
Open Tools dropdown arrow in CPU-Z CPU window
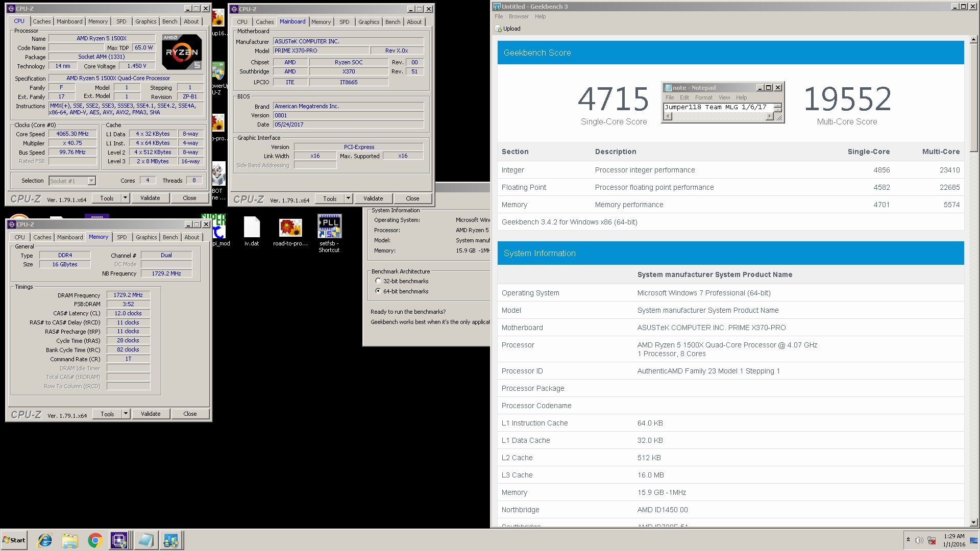tap(125, 198)
